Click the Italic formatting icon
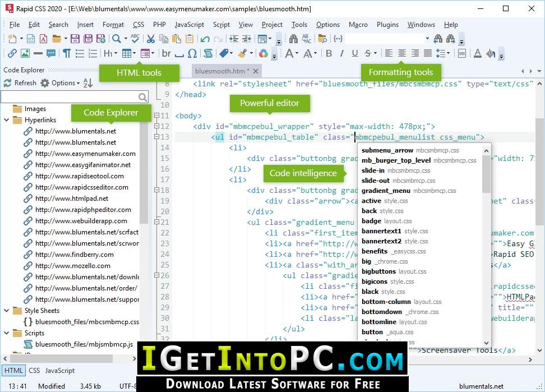 click(x=342, y=53)
